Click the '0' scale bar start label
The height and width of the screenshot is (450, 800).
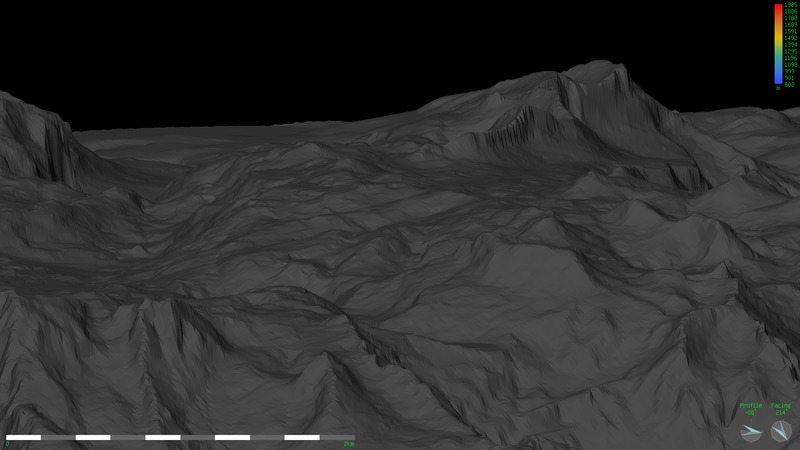click(x=8, y=444)
